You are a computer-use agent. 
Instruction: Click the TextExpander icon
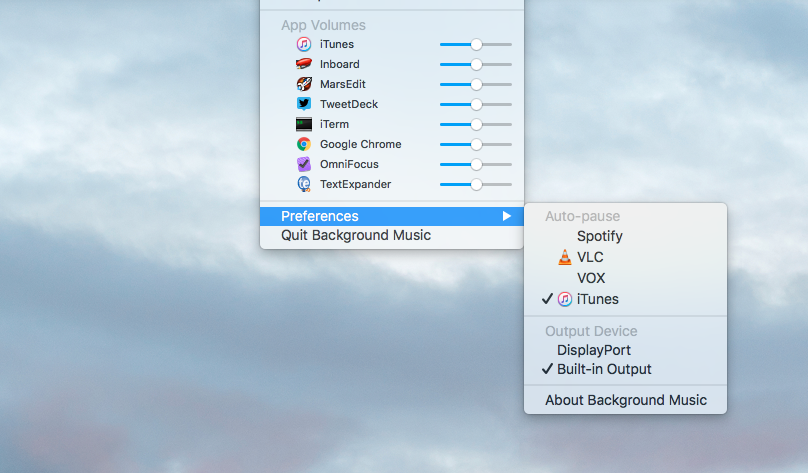[304, 184]
